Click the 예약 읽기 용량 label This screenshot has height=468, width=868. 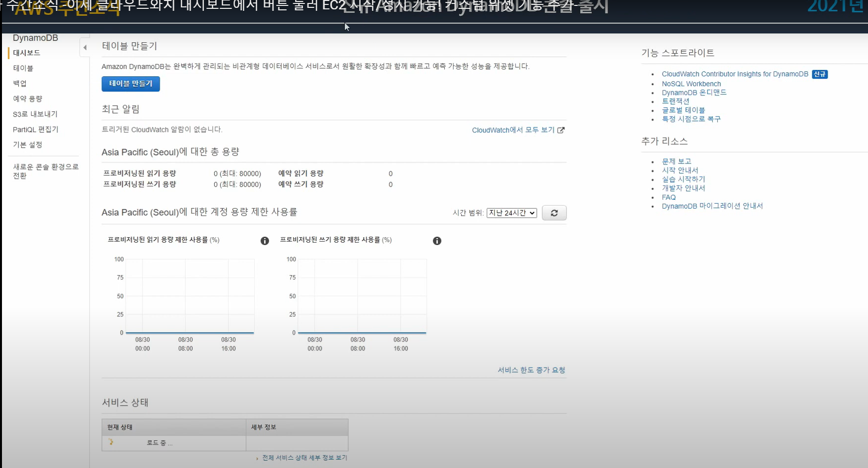tap(301, 173)
